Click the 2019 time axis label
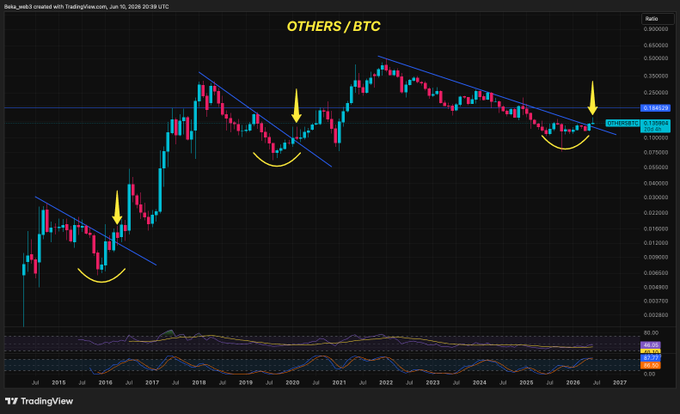 (246, 382)
